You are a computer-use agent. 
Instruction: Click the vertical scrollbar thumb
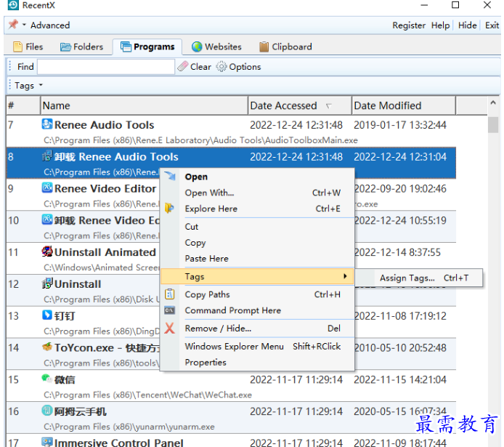click(x=493, y=125)
